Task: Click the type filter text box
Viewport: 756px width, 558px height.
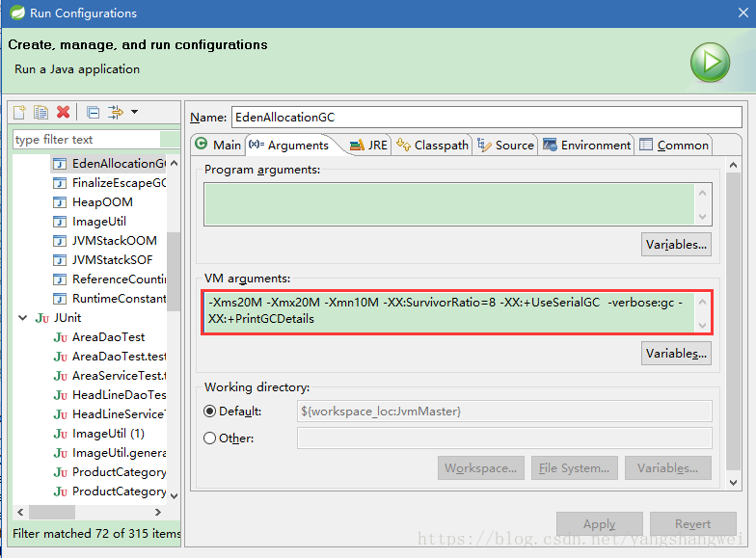Action: [85, 140]
